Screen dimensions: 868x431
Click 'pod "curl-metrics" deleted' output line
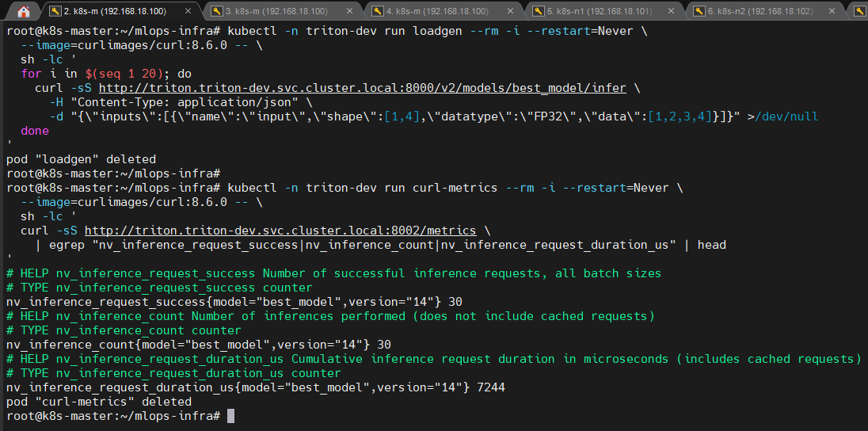pos(99,401)
